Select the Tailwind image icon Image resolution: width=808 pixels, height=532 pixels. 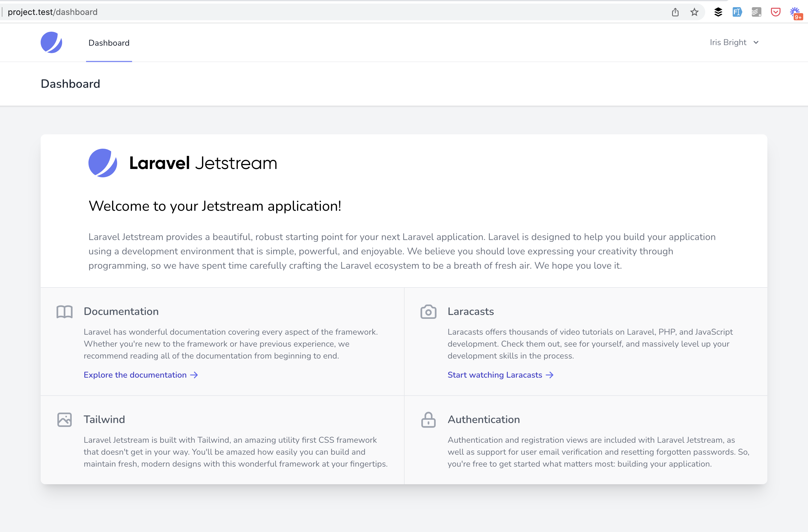click(x=65, y=420)
